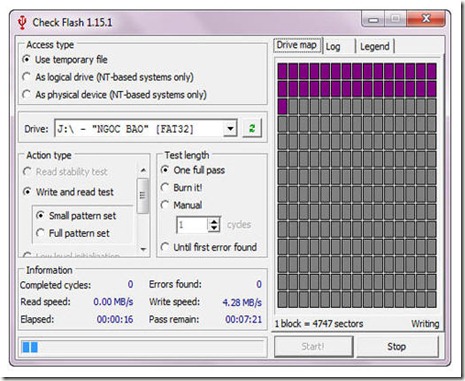The width and height of the screenshot is (465, 381).
Task: Switch to the Drive map tab
Action: (297, 45)
